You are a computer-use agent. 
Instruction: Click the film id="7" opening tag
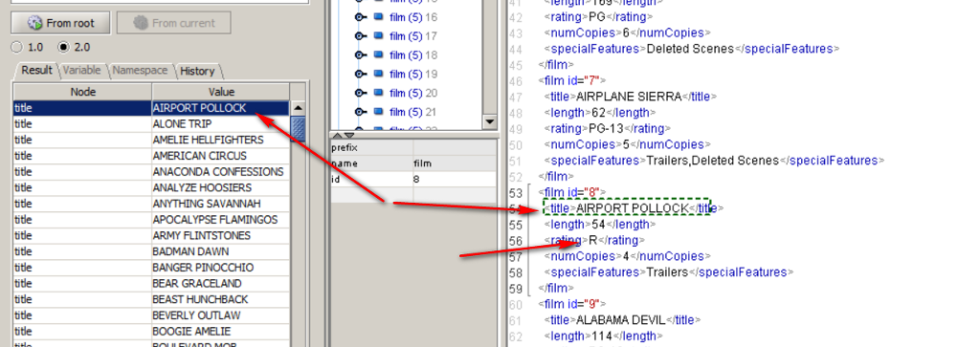[571, 80]
